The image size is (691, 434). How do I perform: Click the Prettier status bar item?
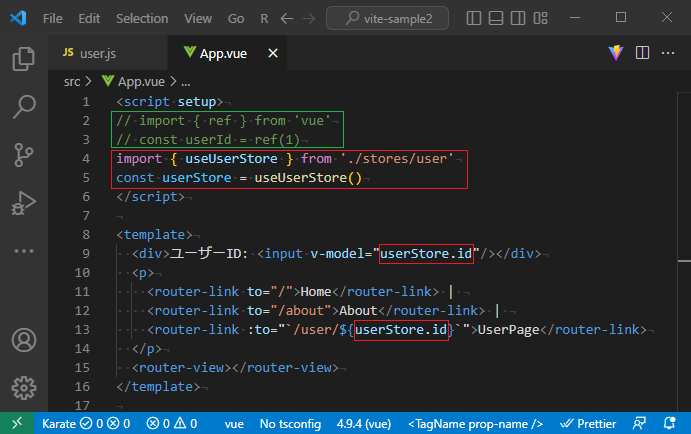588,424
